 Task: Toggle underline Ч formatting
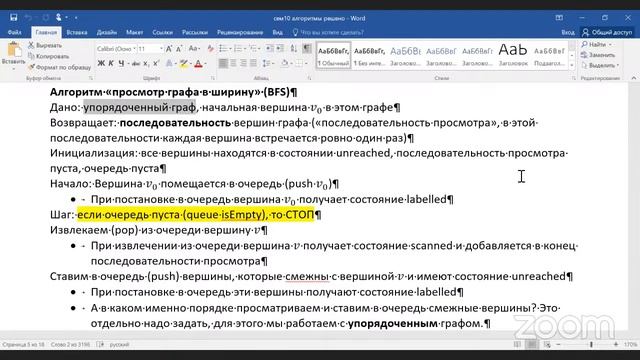pyautogui.click(x=121, y=63)
